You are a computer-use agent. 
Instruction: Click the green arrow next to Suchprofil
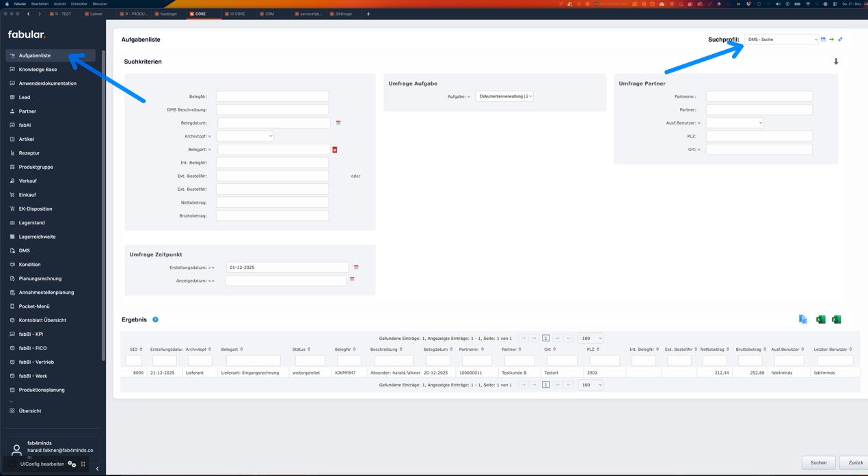(x=831, y=39)
